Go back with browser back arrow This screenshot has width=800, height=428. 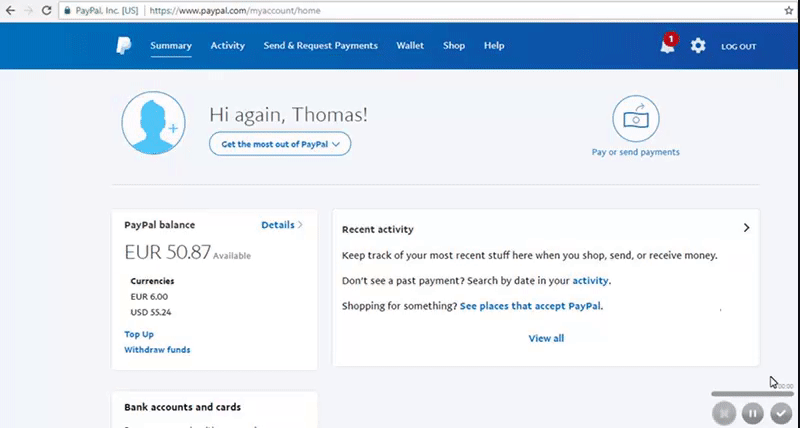(x=10, y=10)
